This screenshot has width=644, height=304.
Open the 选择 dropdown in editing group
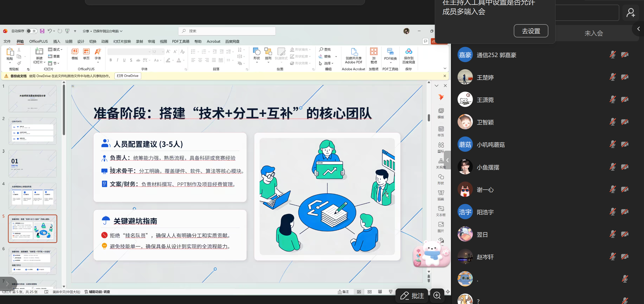click(328, 63)
